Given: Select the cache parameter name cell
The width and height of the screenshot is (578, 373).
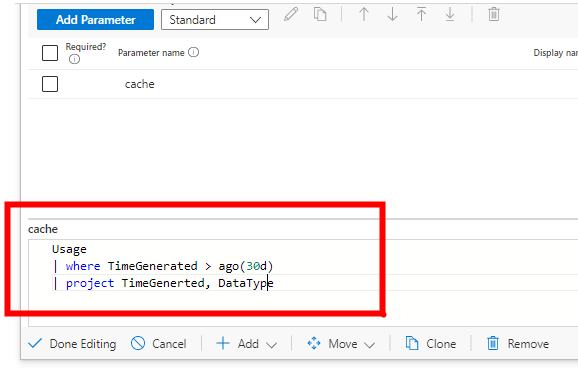Looking at the screenshot, I should pyautogui.click(x=139, y=84).
